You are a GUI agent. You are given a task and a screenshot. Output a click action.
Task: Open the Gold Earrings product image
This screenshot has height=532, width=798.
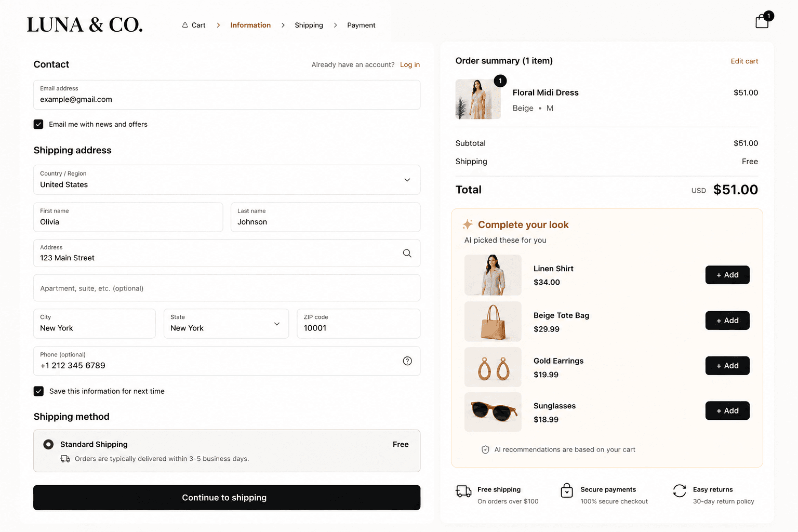pos(493,367)
